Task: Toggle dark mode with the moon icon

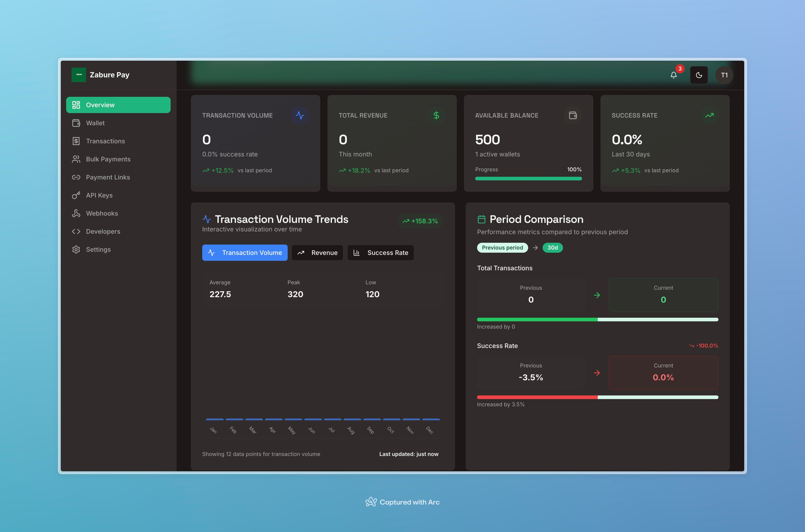Action: click(x=699, y=75)
